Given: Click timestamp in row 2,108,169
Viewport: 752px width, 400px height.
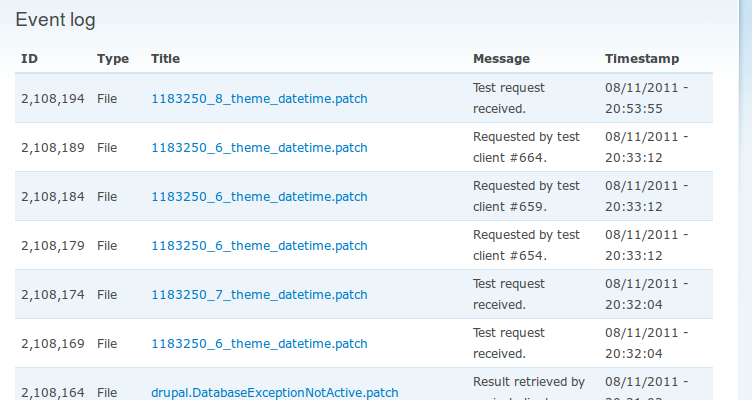Looking at the screenshot, I should coord(646,343).
